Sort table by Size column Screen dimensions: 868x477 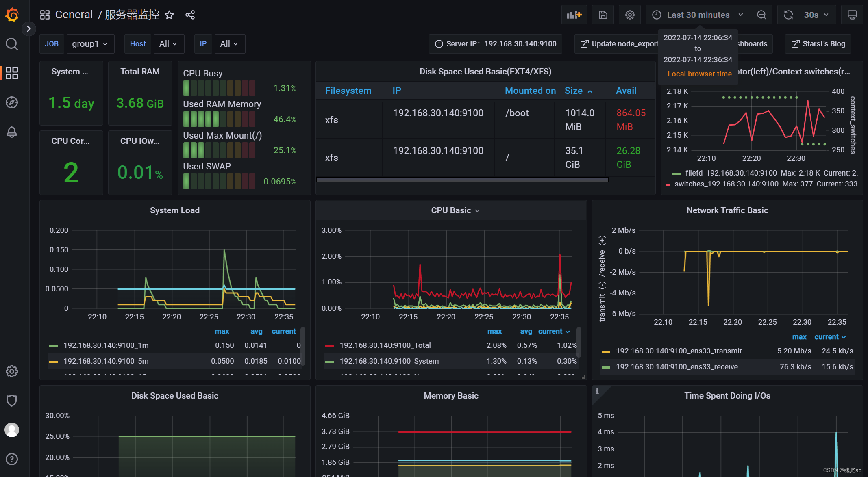[578, 91]
